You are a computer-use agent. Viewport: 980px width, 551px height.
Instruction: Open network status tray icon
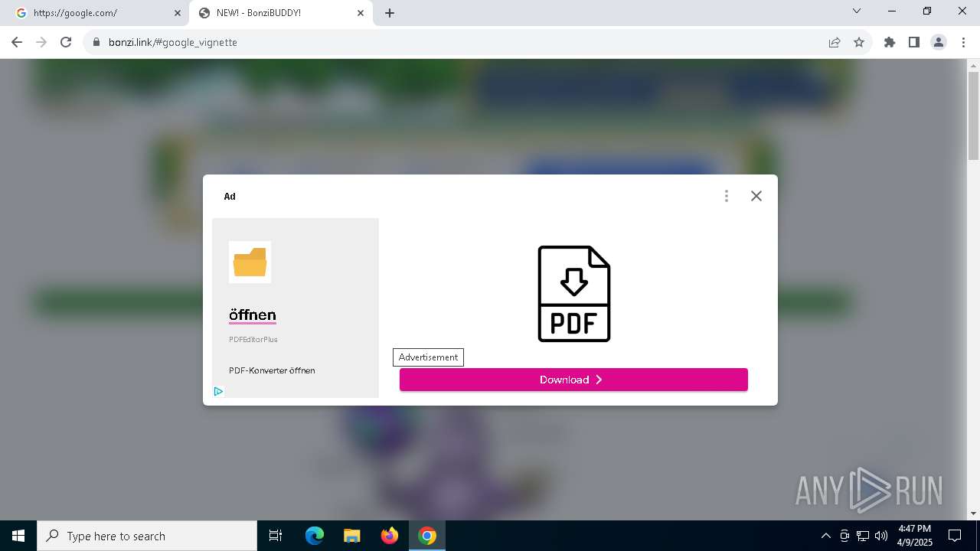click(863, 536)
